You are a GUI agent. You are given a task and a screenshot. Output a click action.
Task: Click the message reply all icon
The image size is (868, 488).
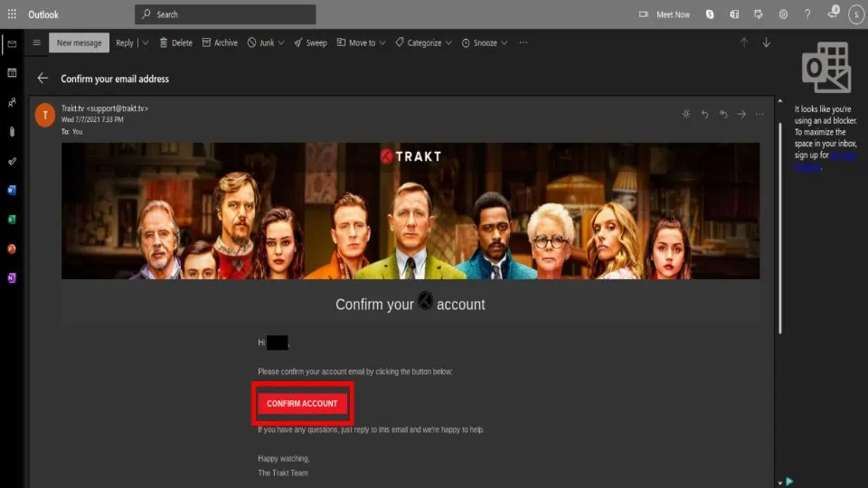(x=723, y=114)
